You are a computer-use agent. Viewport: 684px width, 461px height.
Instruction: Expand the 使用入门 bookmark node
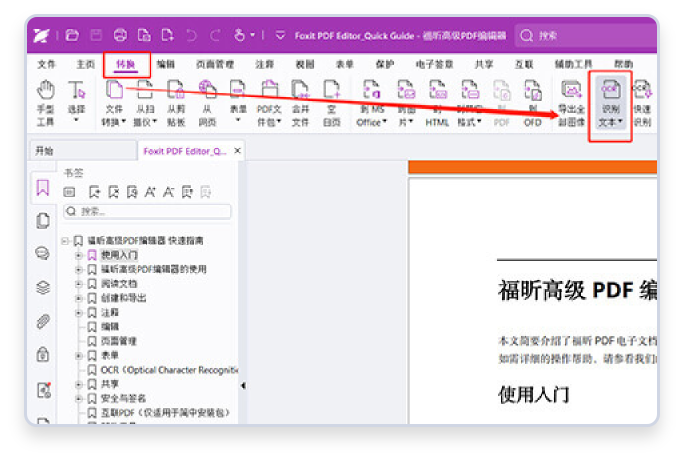[79, 255]
